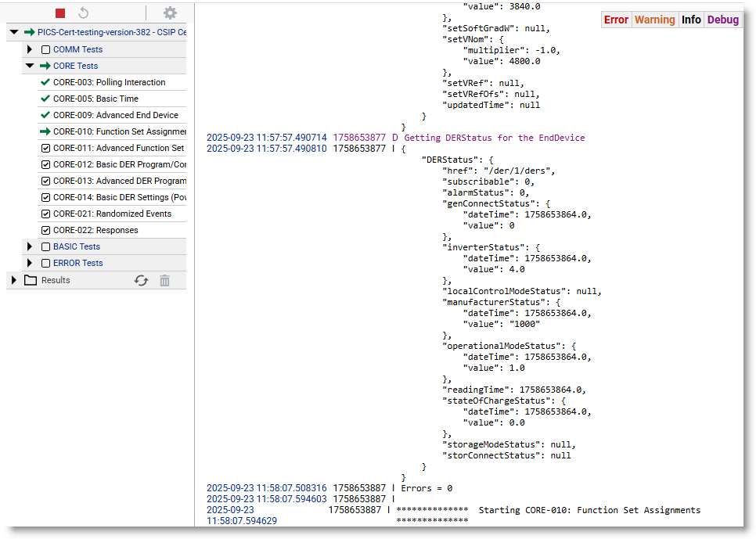Click green checkmark beside CORE-003 Polling Interaction
The height and width of the screenshot is (539, 756).
pos(45,82)
